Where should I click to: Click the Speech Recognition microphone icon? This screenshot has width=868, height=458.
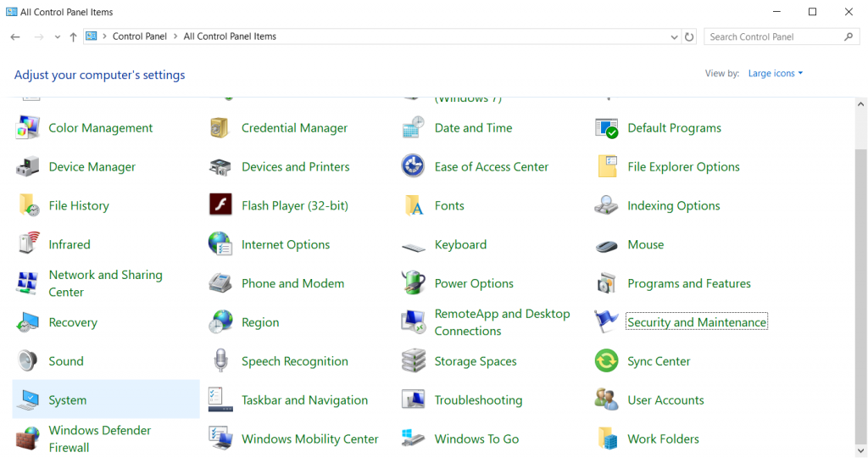coord(221,360)
